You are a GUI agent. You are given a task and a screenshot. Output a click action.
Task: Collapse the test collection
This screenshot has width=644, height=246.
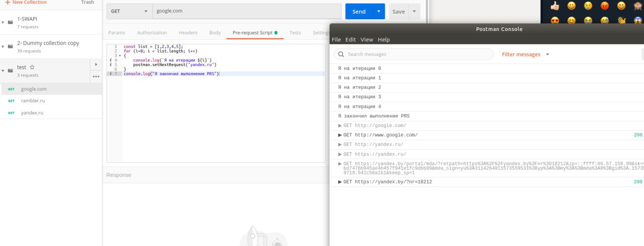click(3, 71)
